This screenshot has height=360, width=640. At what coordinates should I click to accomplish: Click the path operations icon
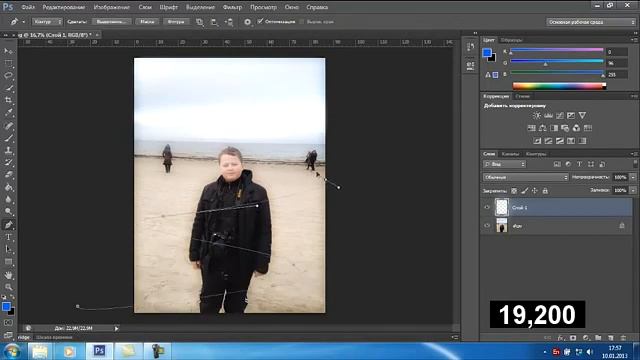click(200, 22)
